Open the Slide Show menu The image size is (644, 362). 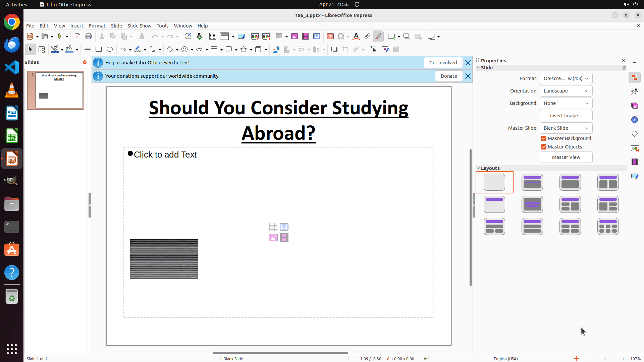pos(139,26)
